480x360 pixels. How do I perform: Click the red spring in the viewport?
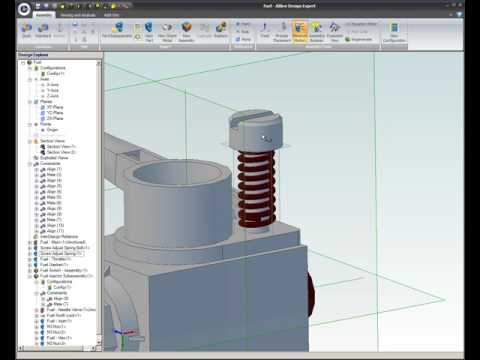pyautogui.click(x=256, y=190)
